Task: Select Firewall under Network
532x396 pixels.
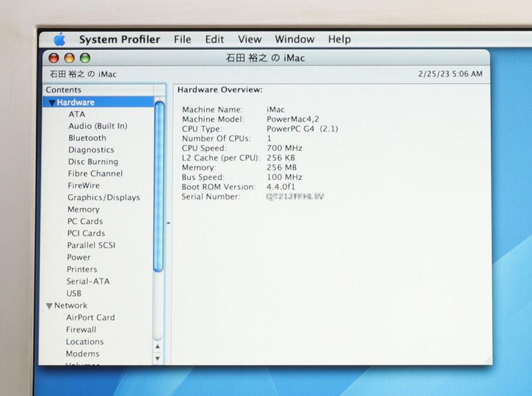Action: [x=80, y=330]
